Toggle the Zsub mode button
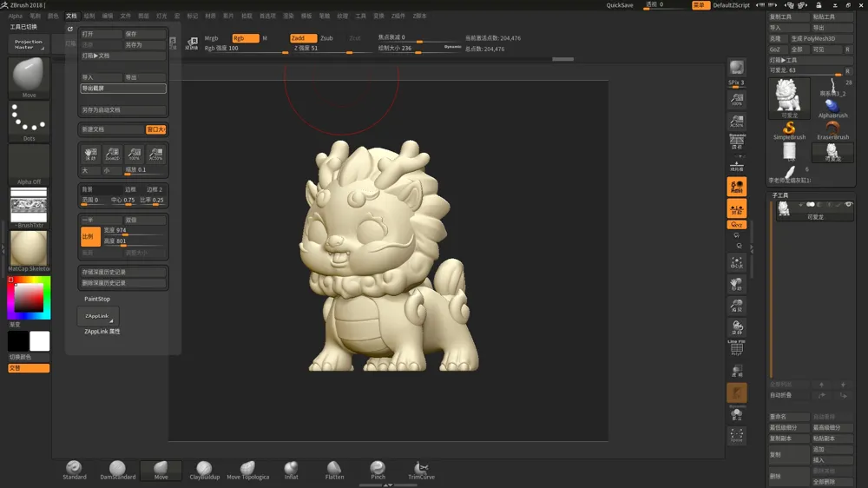This screenshot has width=868, height=488. [326, 38]
